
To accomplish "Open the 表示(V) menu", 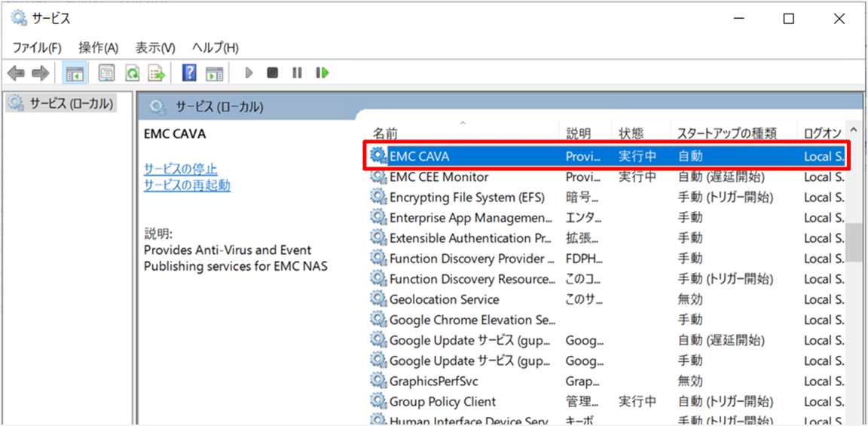I will click(x=155, y=48).
